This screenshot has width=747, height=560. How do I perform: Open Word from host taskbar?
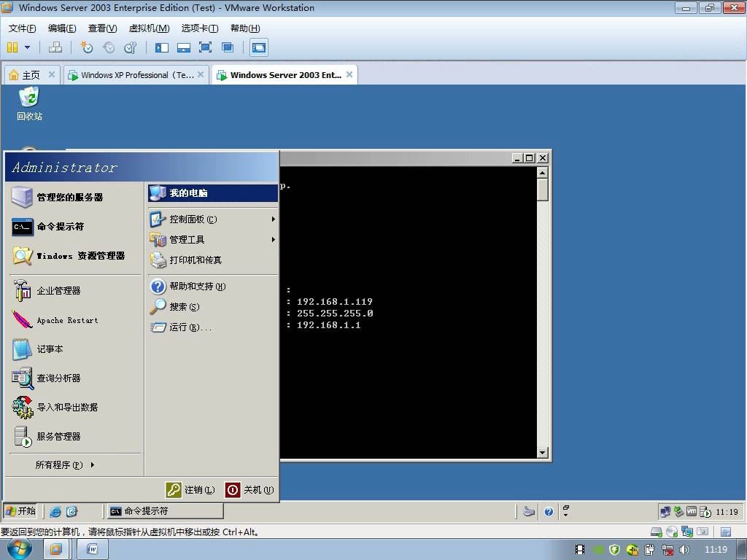tap(93, 550)
